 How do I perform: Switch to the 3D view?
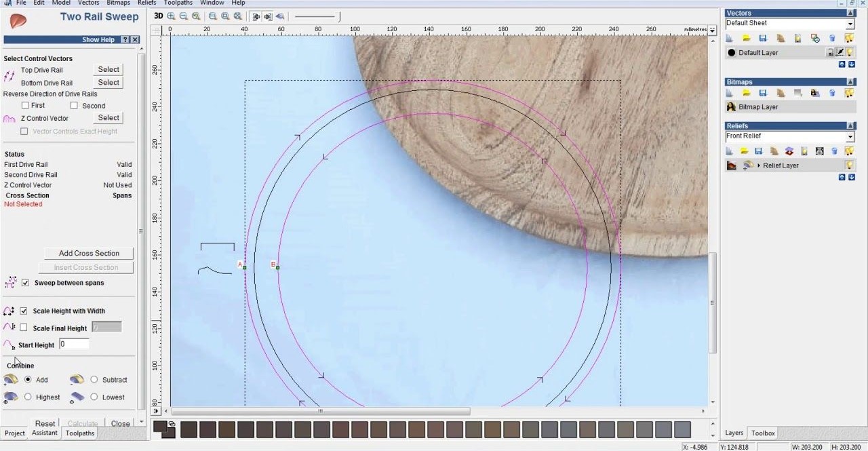click(158, 16)
